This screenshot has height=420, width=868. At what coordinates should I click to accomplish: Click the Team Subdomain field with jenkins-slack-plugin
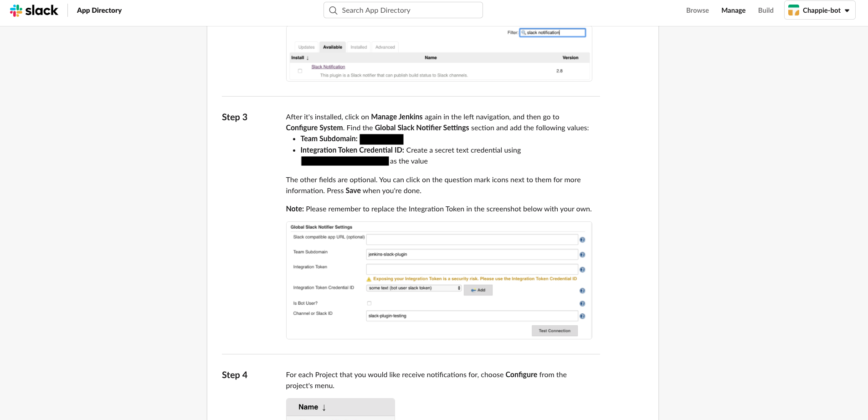[x=472, y=254]
